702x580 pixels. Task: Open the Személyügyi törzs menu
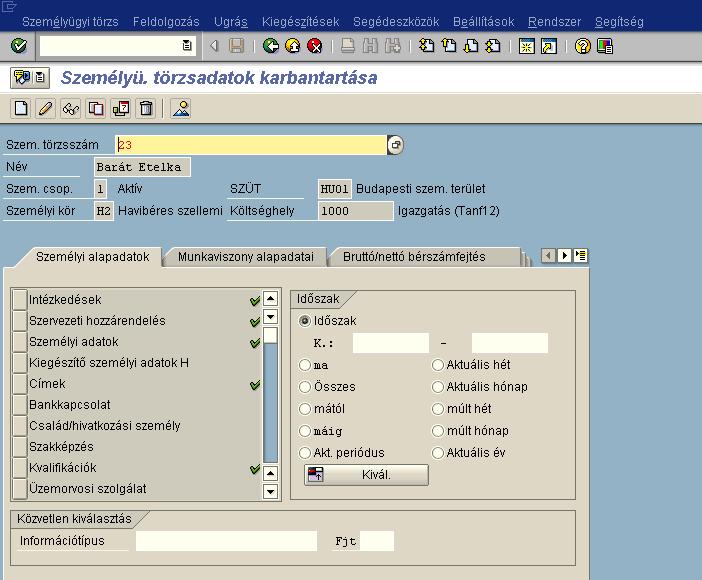(70, 21)
